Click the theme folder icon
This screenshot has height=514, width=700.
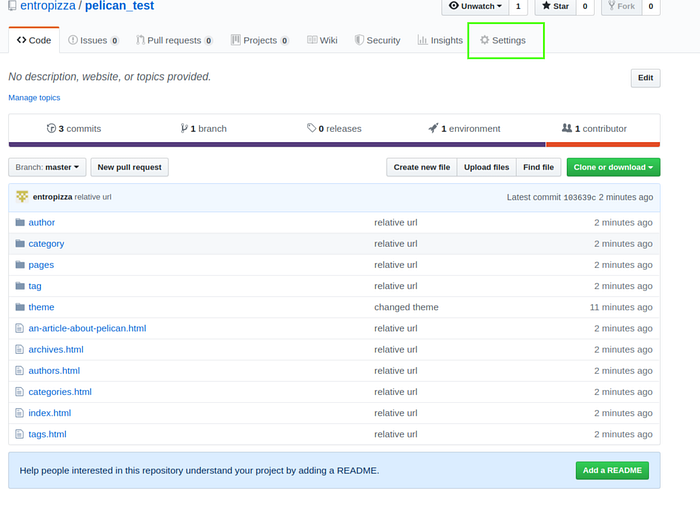pyautogui.click(x=20, y=307)
